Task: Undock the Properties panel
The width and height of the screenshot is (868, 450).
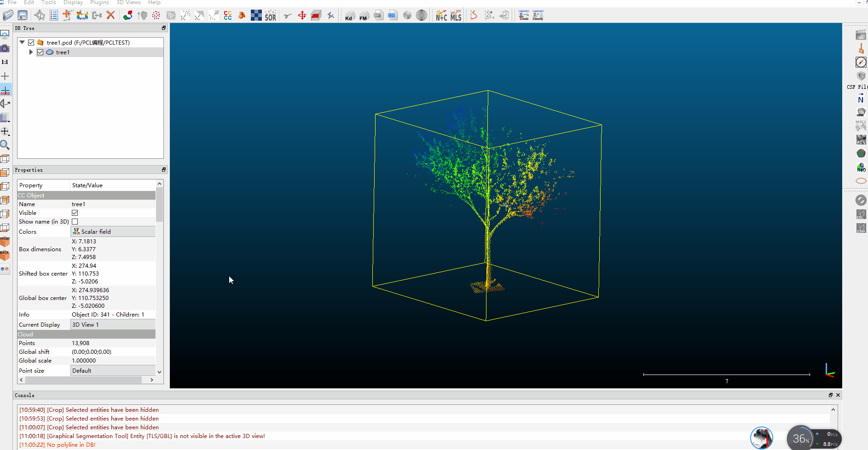Action: point(163,169)
